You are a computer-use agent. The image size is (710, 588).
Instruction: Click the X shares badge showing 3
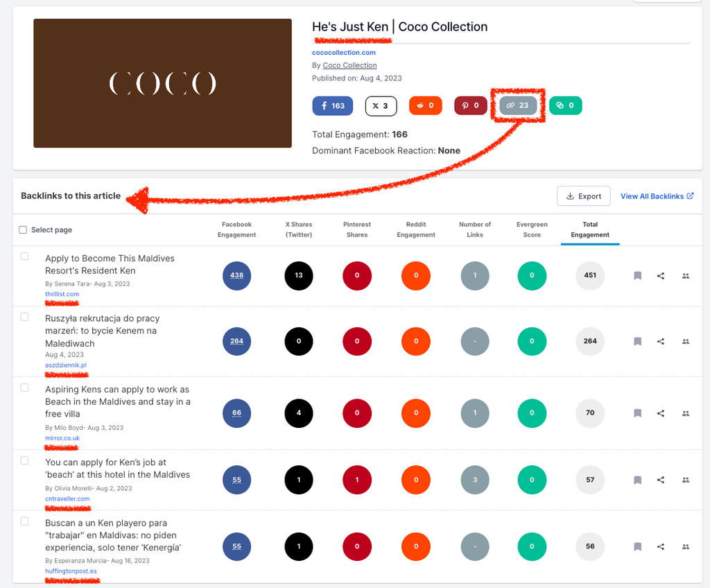(x=381, y=106)
